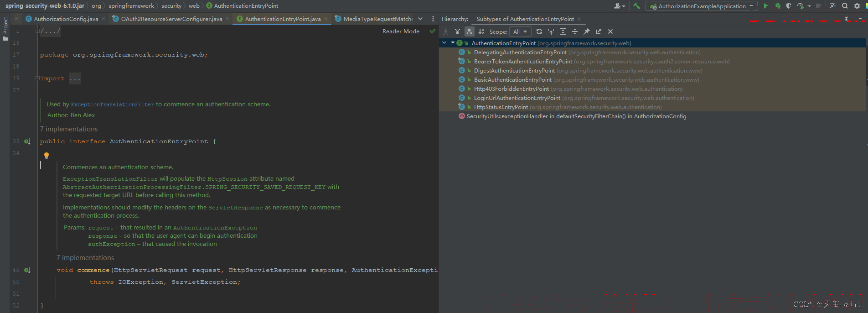This screenshot has width=868, height=313.
Task: Click '7 implementations' hint above commence method
Action: coord(85,258)
